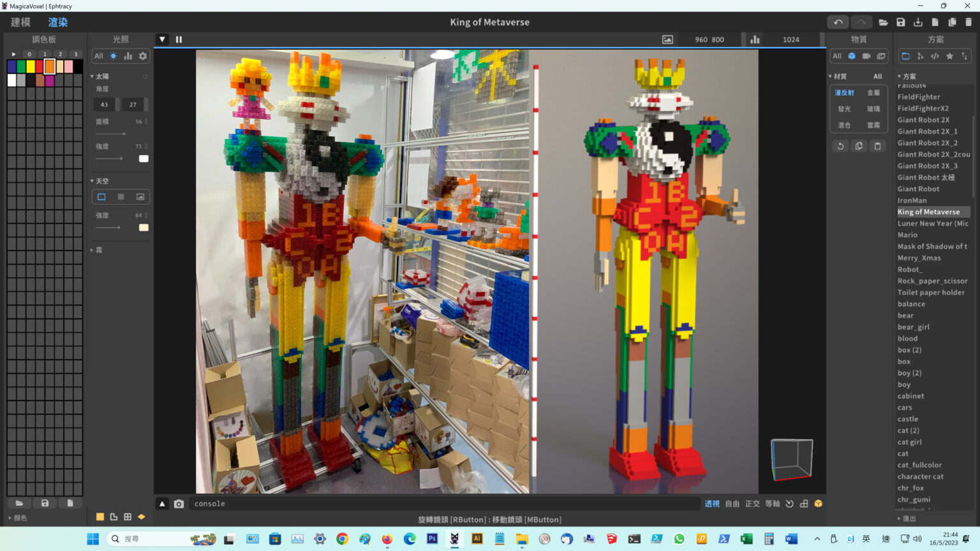Switch viewport to 正交 orthographic mode
The width and height of the screenshot is (980, 551).
[x=753, y=503]
